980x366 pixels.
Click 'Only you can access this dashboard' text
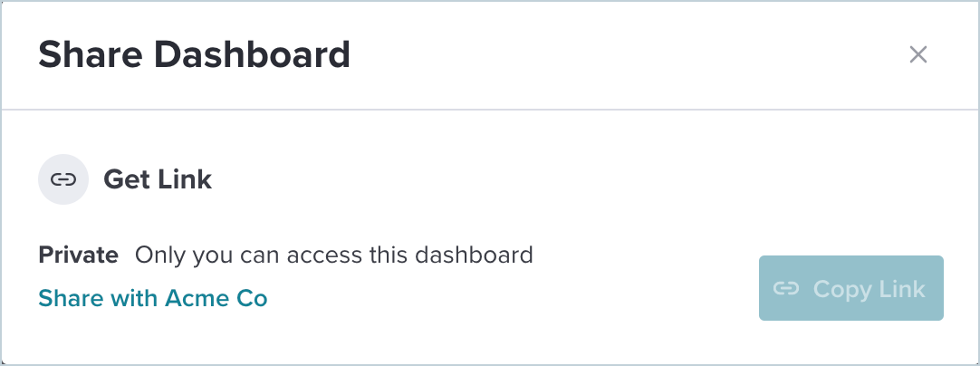333,255
